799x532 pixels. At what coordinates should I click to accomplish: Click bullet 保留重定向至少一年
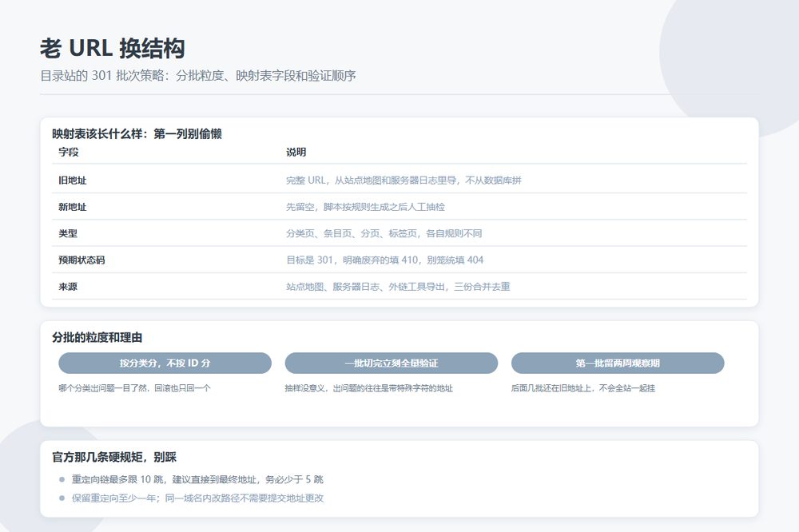tap(197, 498)
